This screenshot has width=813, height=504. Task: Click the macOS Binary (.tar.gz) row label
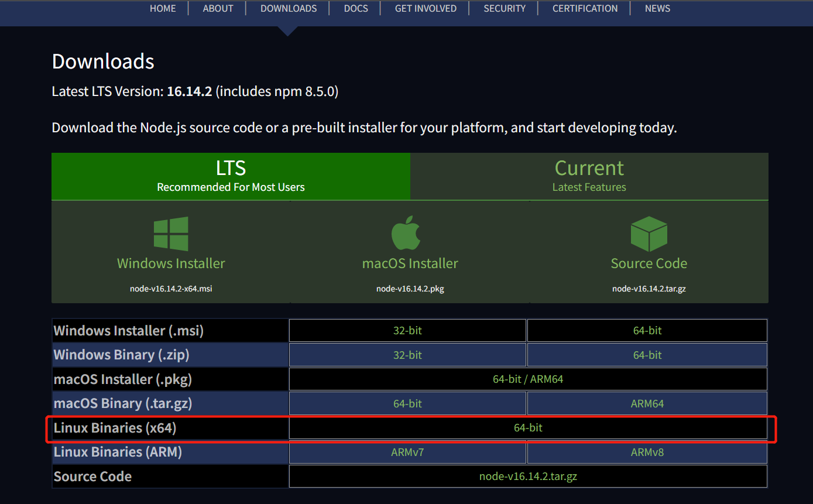123,403
